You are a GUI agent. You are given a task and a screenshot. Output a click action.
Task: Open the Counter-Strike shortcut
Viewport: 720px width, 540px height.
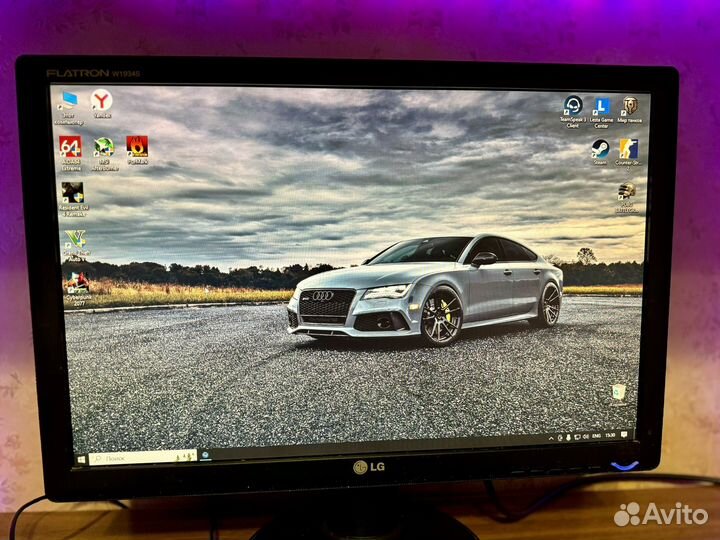(628, 152)
